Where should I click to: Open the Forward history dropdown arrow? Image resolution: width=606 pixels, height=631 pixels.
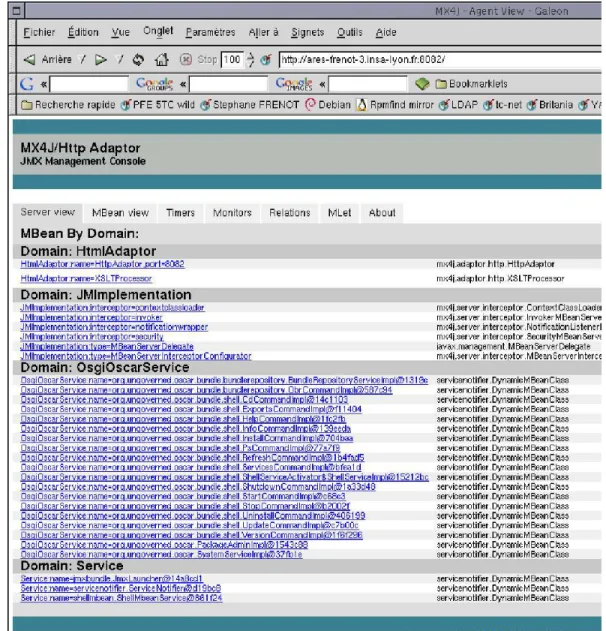point(120,60)
